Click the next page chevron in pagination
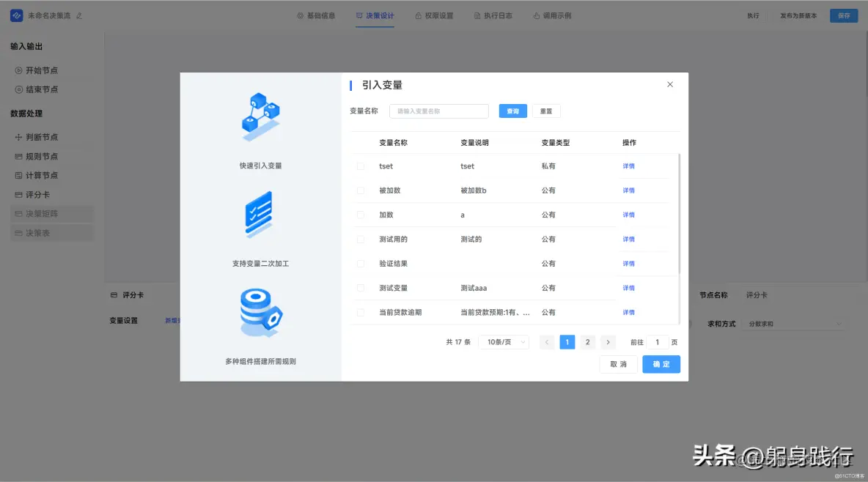This screenshot has height=482, width=868. [608, 341]
